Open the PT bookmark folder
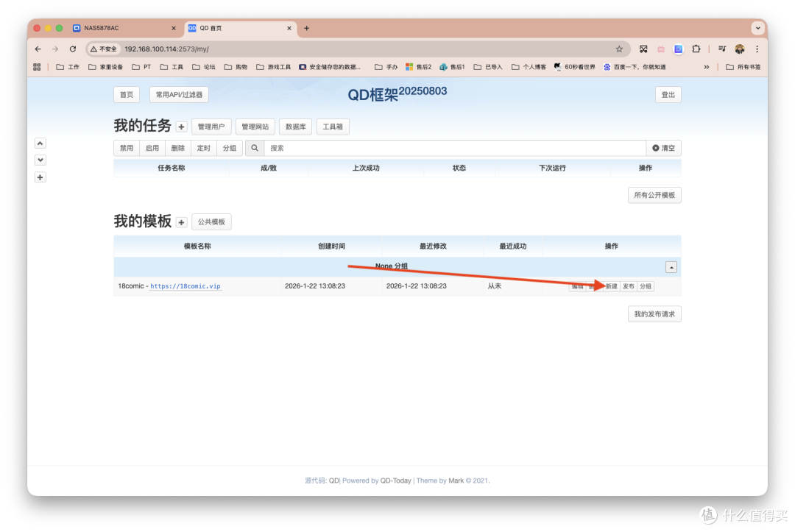This screenshot has width=795, height=532. (141, 67)
